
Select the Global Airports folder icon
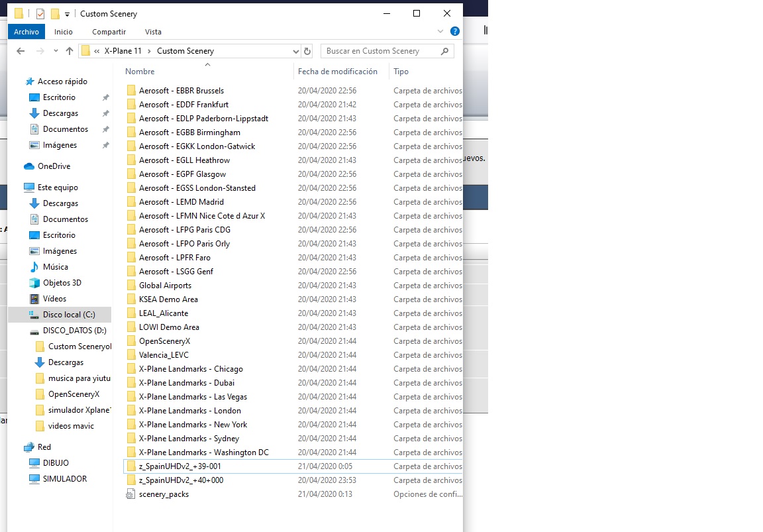point(131,286)
